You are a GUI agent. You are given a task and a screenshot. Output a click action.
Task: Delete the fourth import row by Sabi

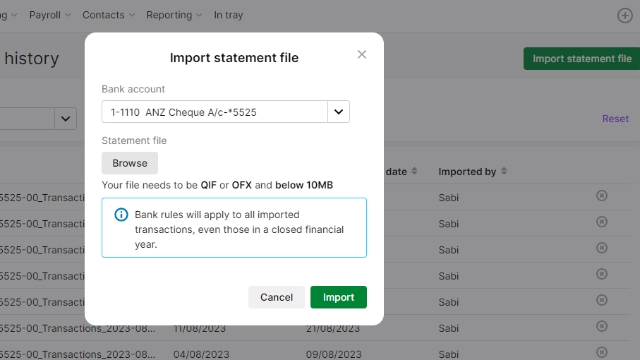click(x=602, y=274)
